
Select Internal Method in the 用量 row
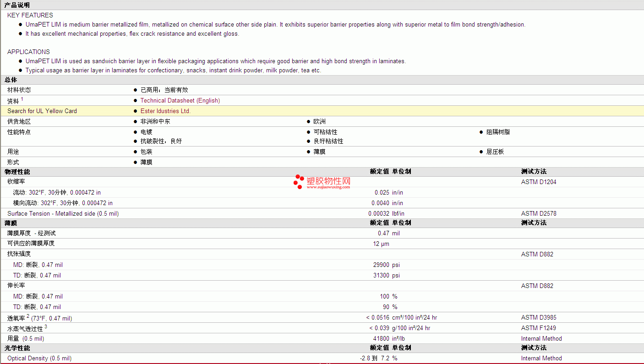(x=541, y=339)
